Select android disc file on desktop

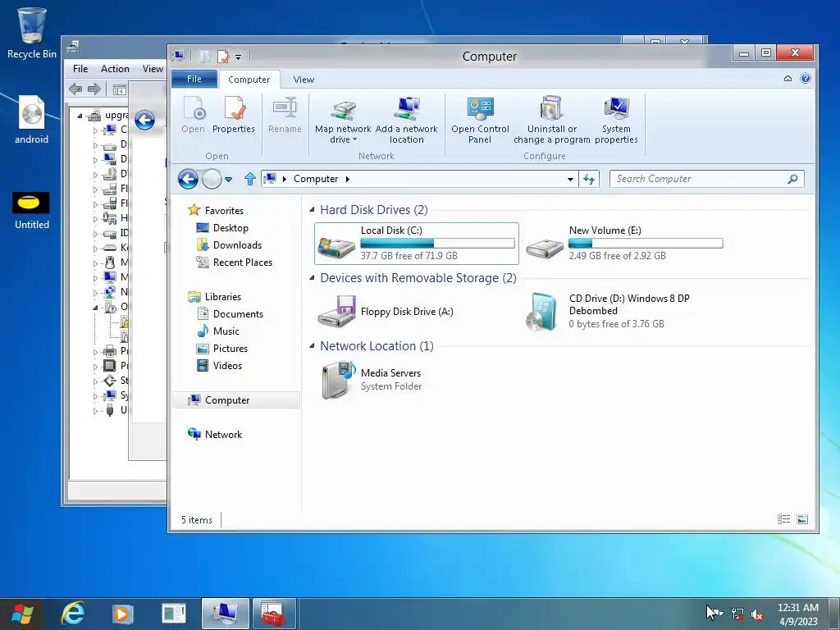click(32, 120)
